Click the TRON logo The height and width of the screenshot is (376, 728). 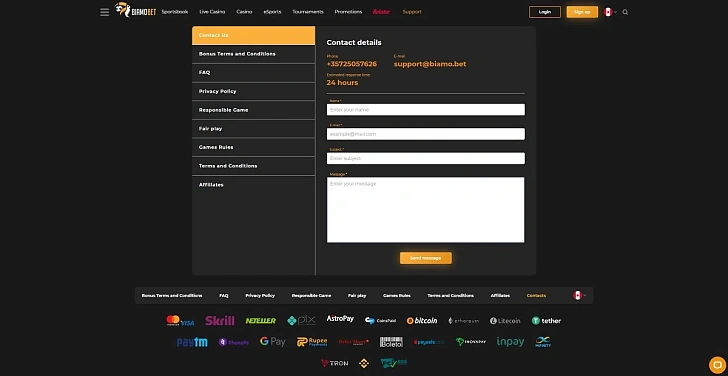[334, 363]
